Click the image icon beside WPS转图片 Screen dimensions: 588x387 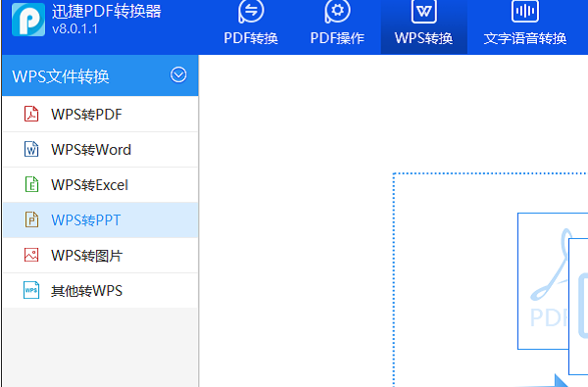pyautogui.click(x=31, y=255)
